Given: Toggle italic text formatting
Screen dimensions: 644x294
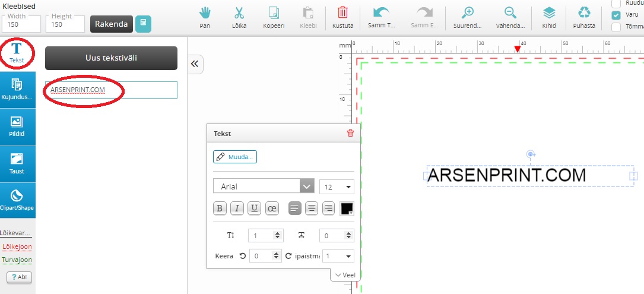Looking at the screenshot, I should (x=237, y=208).
